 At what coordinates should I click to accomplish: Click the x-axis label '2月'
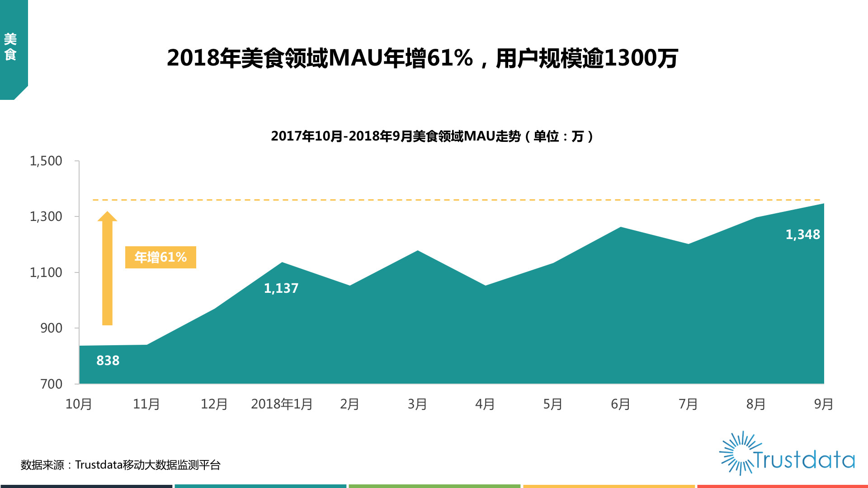point(349,404)
